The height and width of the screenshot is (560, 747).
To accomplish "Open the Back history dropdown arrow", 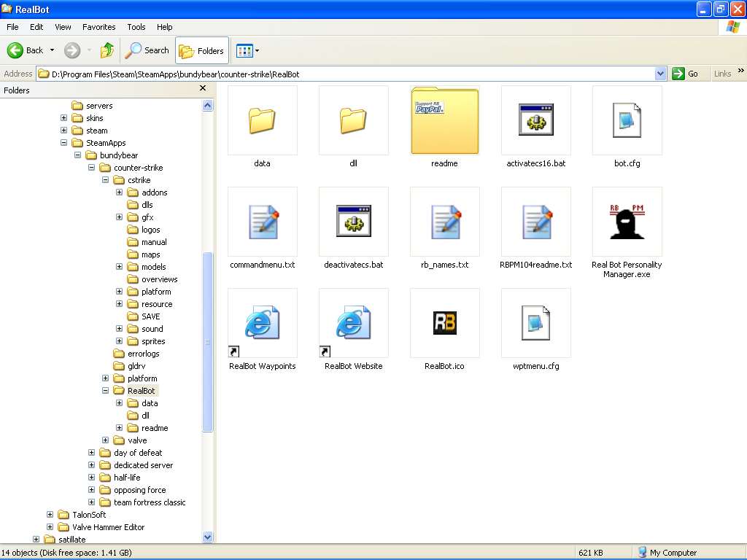I will pyautogui.click(x=53, y=50).
